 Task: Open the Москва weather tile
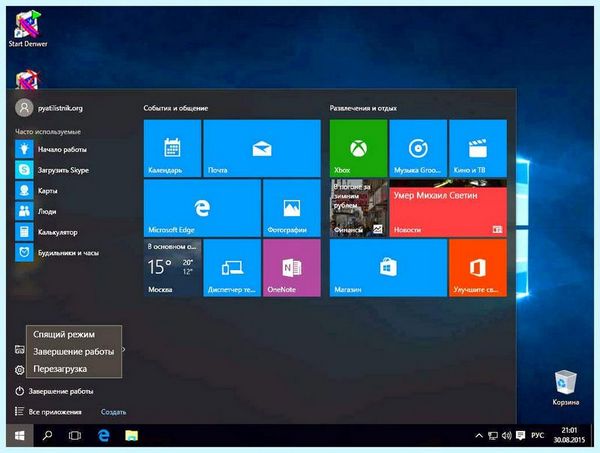pyautogui.click(x=172, y=268)
